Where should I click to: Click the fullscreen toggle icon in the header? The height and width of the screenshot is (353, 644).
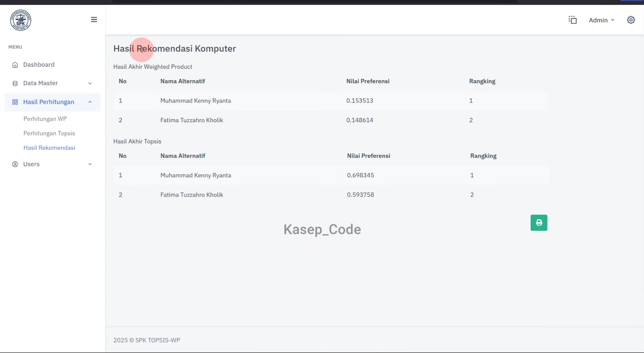(x=573, y=20)
